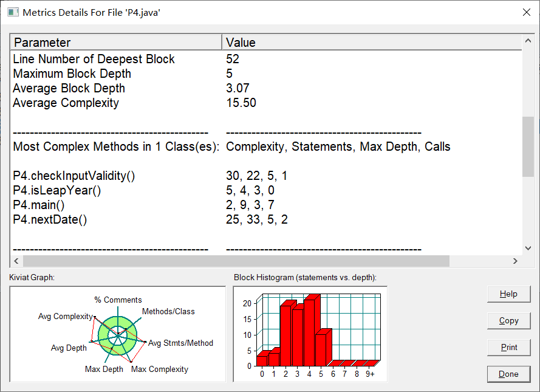Click the horizontal scrollbar right arrow
This screenshot has width=540, height=392.
pos(515,261)
